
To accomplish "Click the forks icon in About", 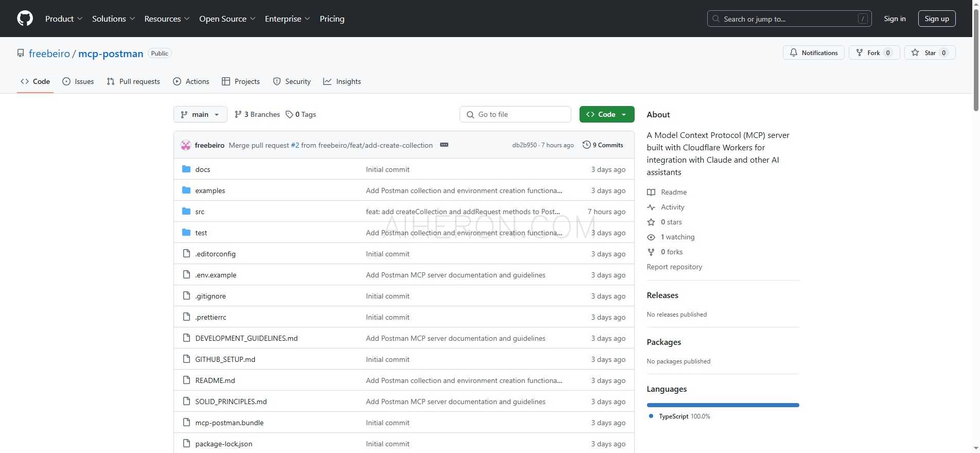I will click(651, 252).
